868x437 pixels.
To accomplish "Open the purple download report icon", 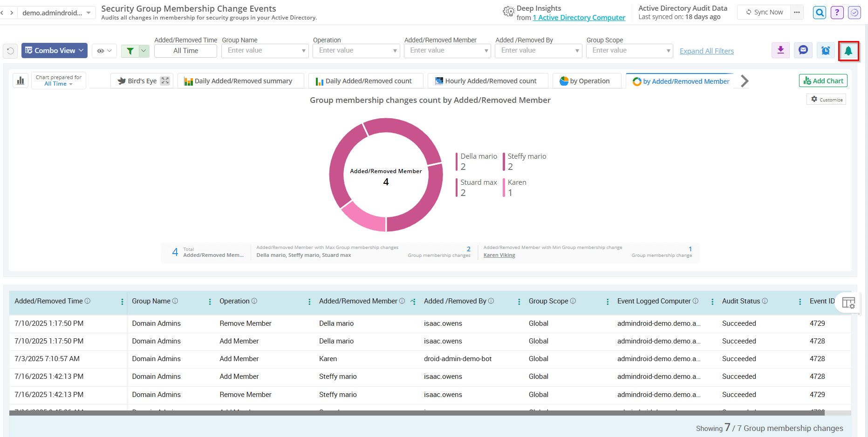I will (x=780, y=50).
